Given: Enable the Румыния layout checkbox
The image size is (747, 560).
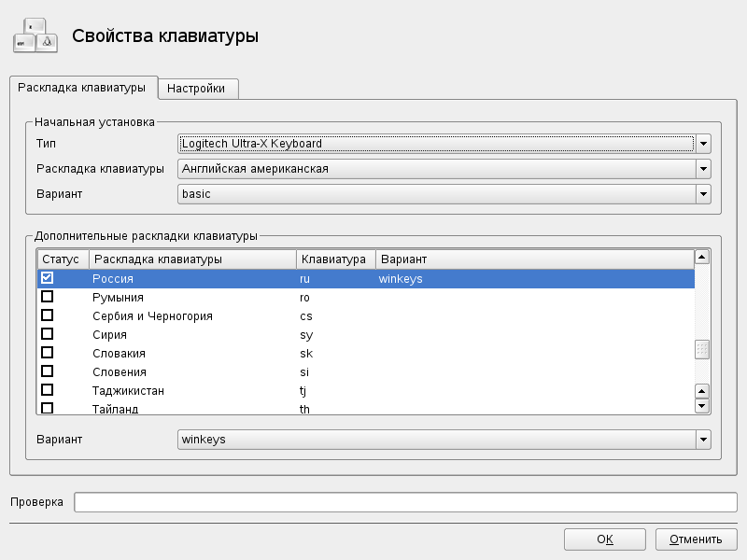Looking at the screenshot, I should (48, 297).
